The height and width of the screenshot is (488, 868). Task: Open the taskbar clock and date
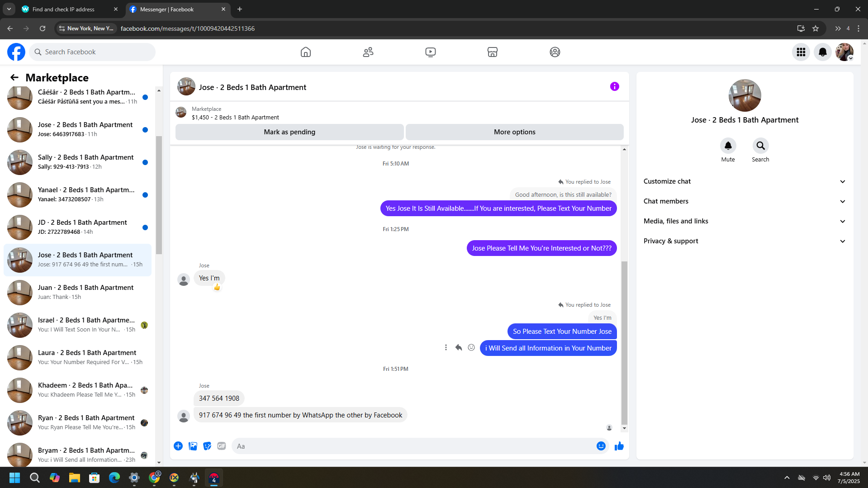[x=849, y=478]
